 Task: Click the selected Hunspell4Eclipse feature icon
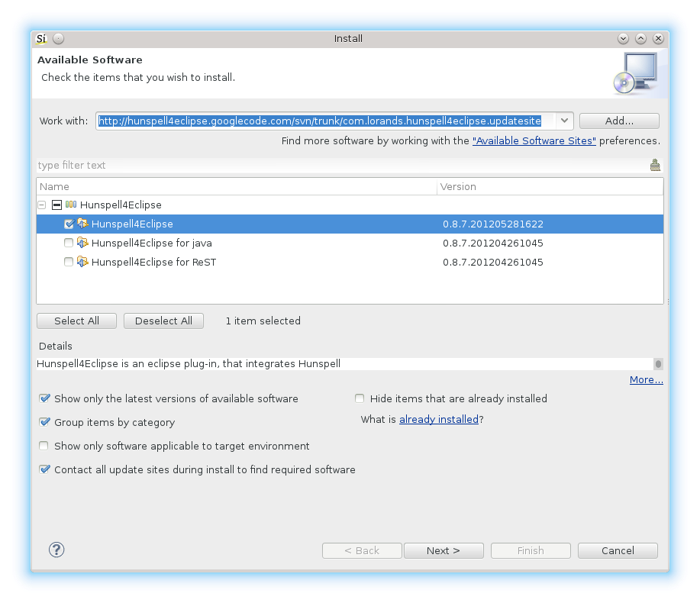click(82, 224)
